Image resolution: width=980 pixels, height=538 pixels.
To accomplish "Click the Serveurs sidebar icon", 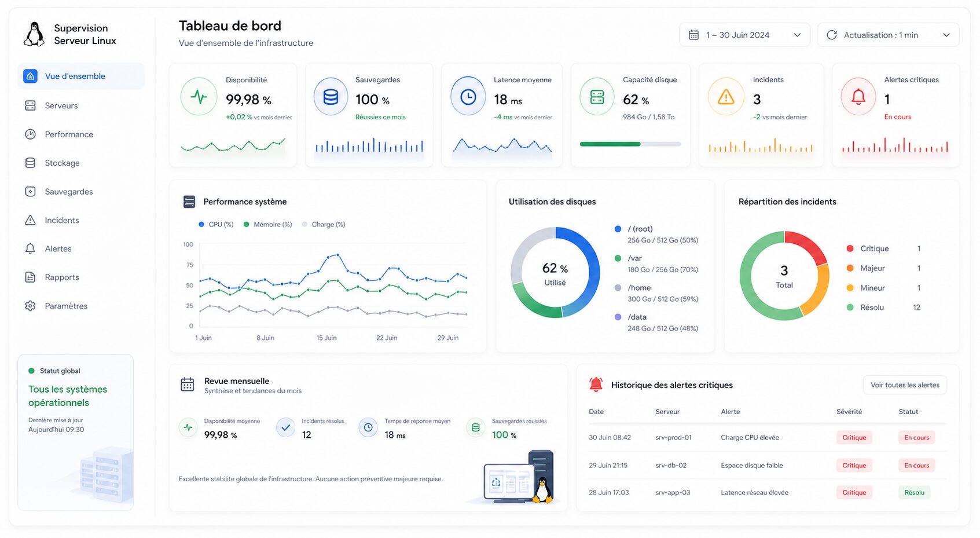I will pos(30,105).
